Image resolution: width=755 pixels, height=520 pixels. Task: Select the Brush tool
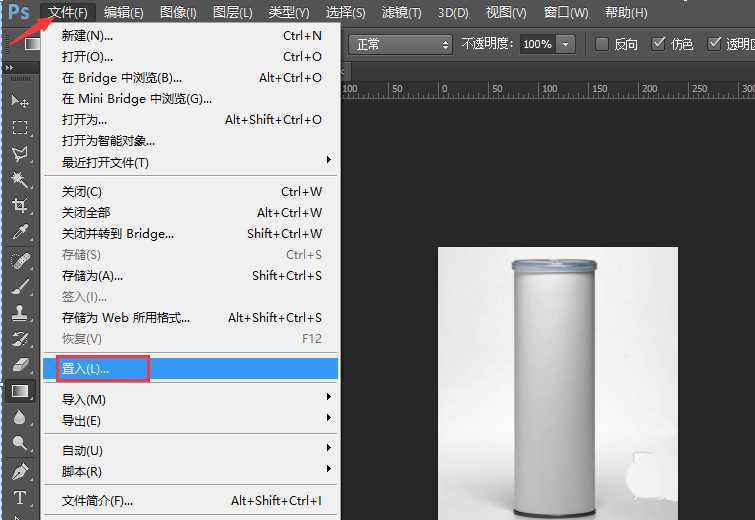pos(19,287)
